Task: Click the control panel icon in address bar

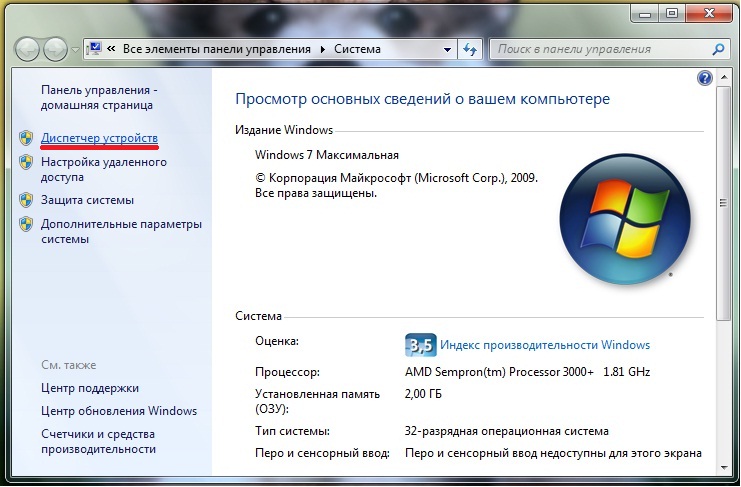Action: pyautogui.click(x=95, y=49)
